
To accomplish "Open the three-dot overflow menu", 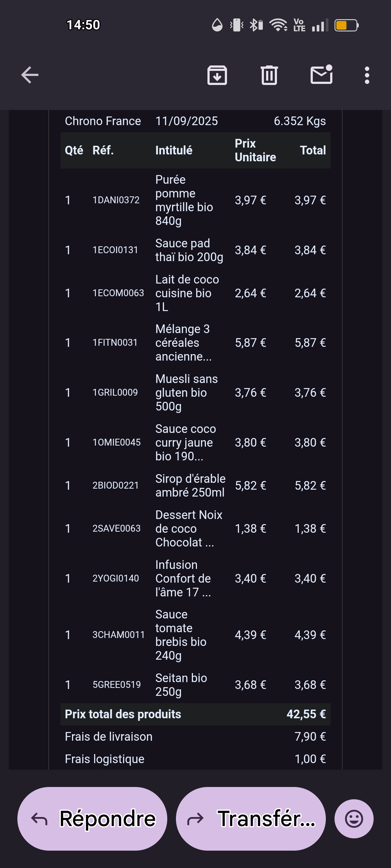I will (x=367, y=75).
